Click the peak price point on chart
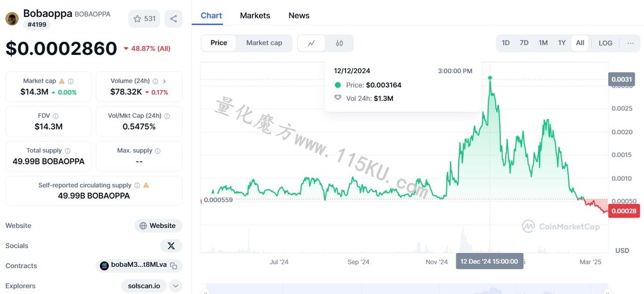The width and height of the screenshot is (644, 294). 490,77
